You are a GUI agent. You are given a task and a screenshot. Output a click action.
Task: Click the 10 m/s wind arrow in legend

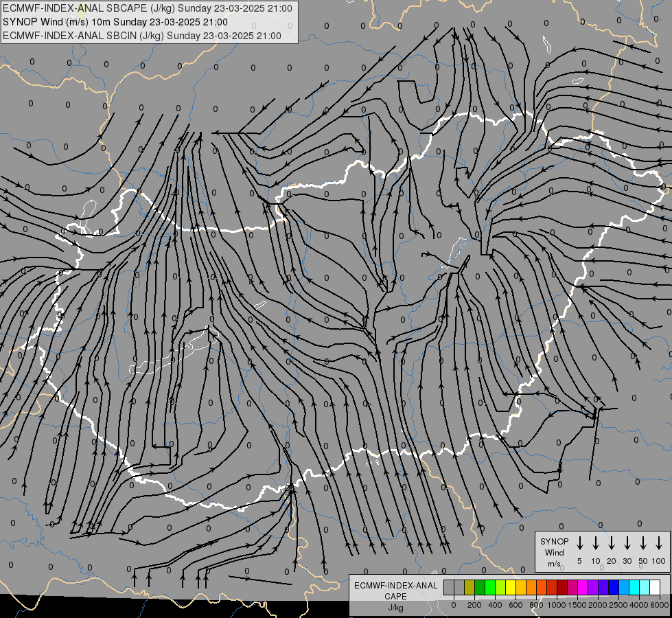click(x=596, y=543)
